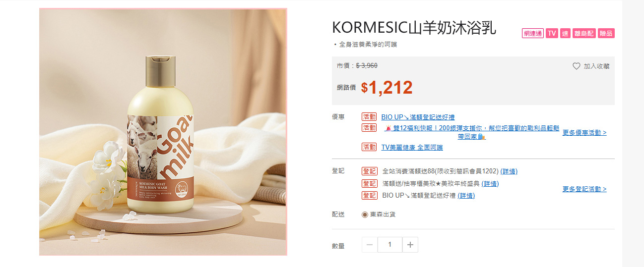Expand 更多優惠活動 link
Screen dimensions: 644x267
coord(584,133)
